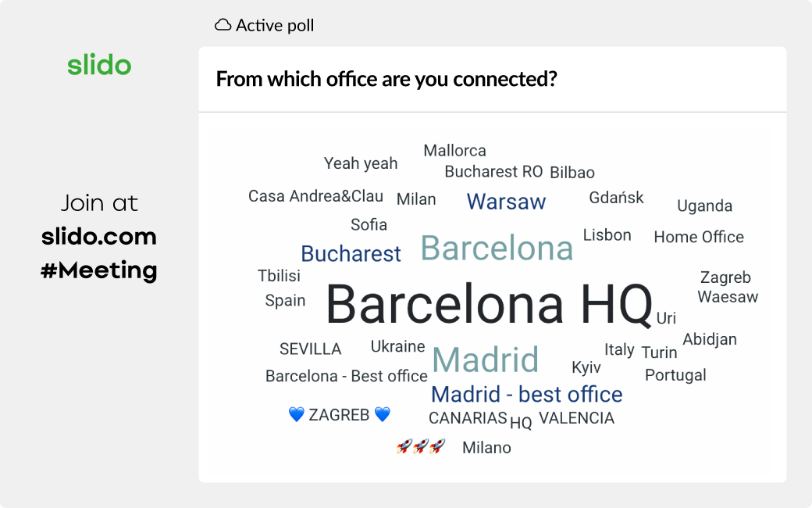This screenshot has width=812, height=508.
Task: Select the Active poll label
Action: (275, 26)
